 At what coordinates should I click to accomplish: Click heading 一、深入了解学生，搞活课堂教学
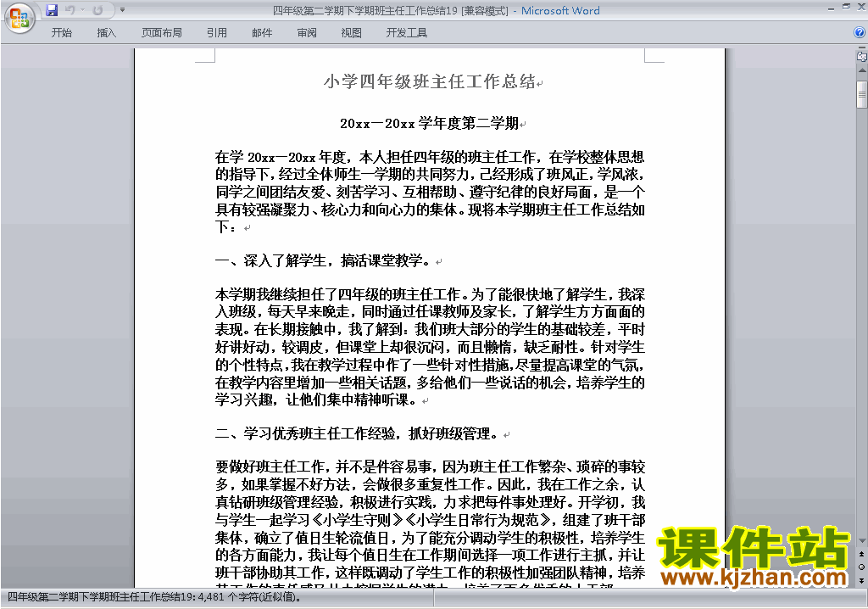pos(323,260)
